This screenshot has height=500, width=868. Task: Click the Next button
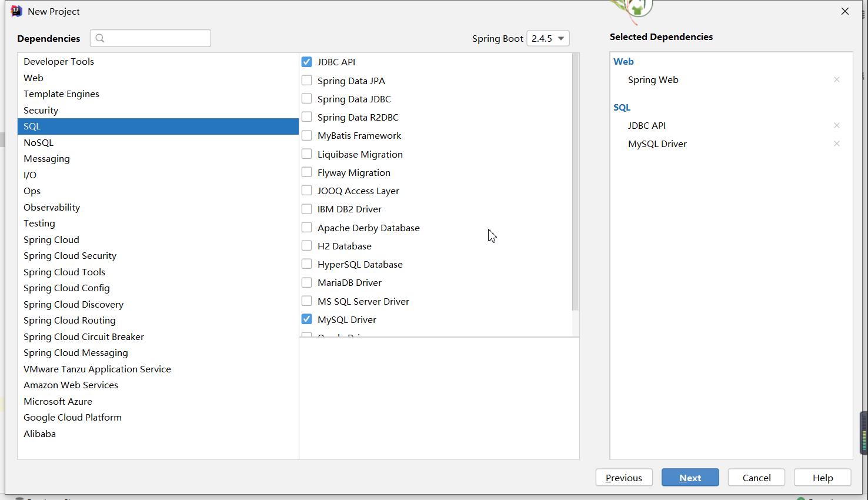tap(690, 478)
